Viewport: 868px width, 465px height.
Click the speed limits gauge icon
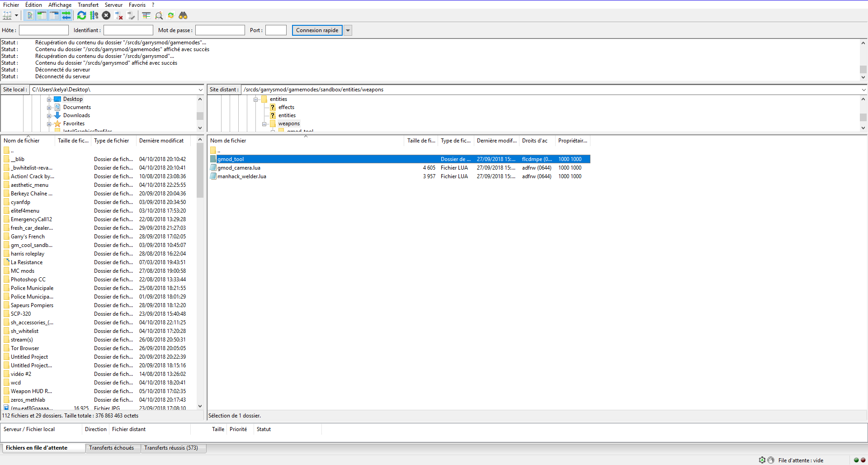[771, 460]
